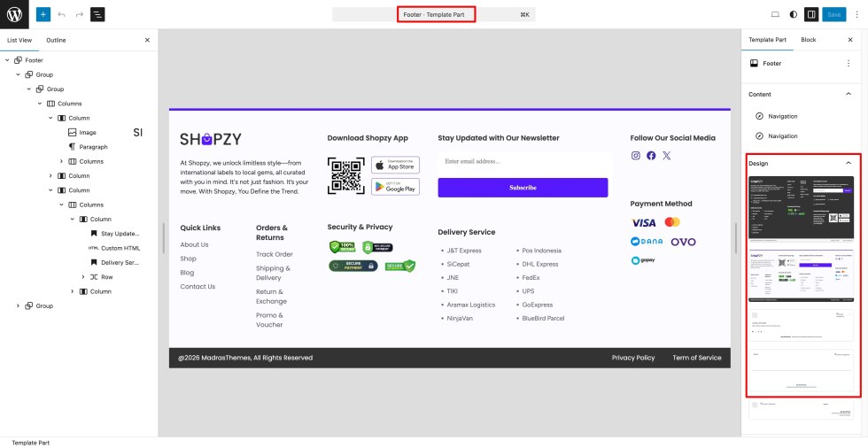
Task: Close the List View panel
Action: 147,40
